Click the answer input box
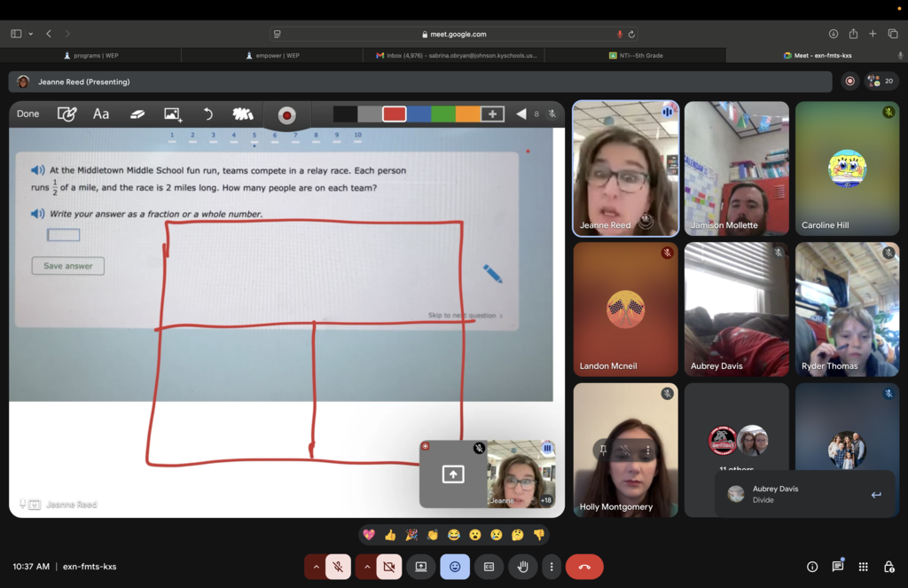The image size is (908, 588). click(x=63, y=235)
